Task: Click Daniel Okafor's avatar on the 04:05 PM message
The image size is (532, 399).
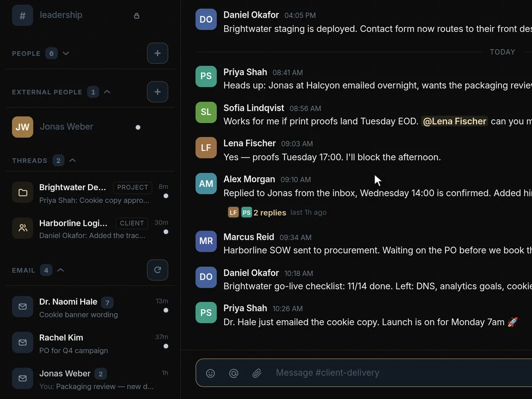Action: [x=206, y=20]
